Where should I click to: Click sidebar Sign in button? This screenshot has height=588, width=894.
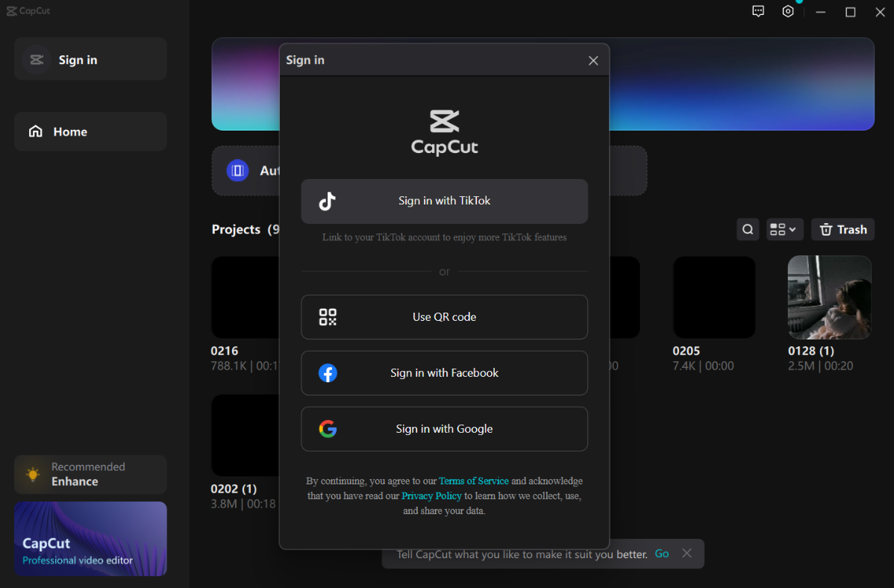(x=90, y=59)
